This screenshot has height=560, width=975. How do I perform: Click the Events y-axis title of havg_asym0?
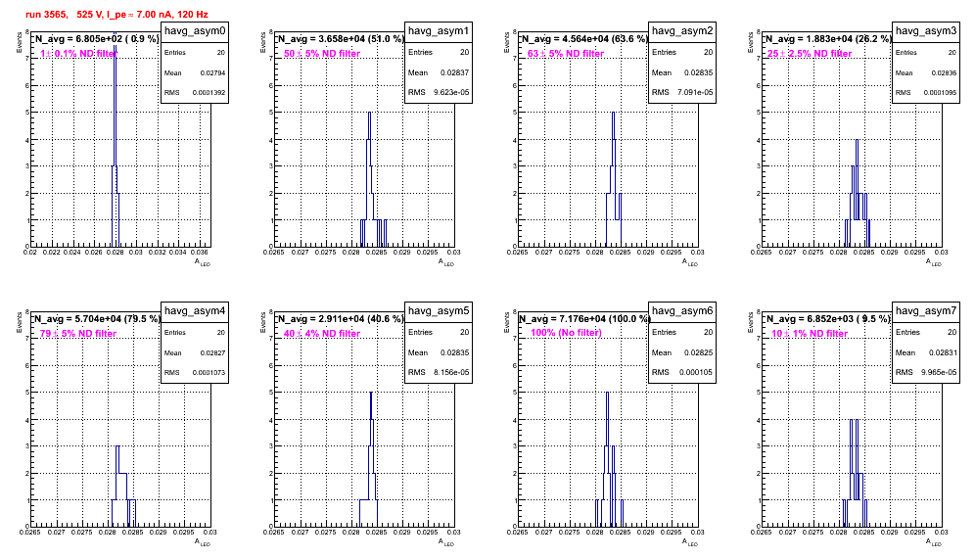click(19, 43)
